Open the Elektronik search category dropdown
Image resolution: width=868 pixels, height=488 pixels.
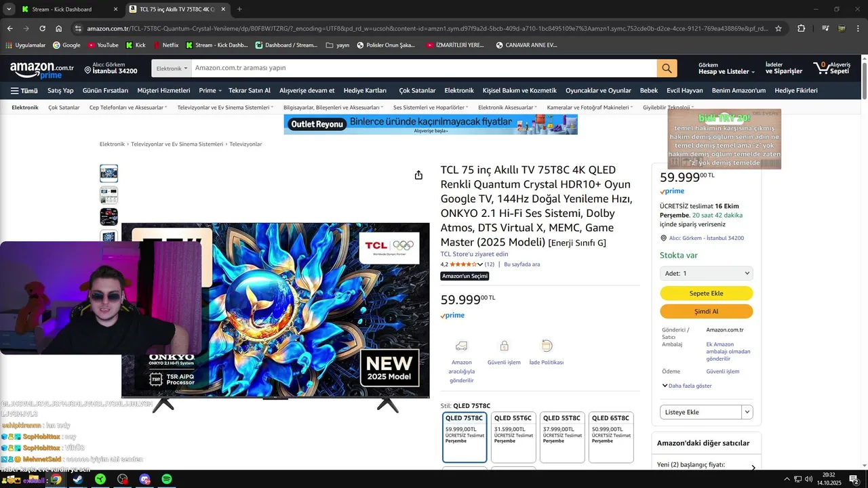[x=172, y=68]
